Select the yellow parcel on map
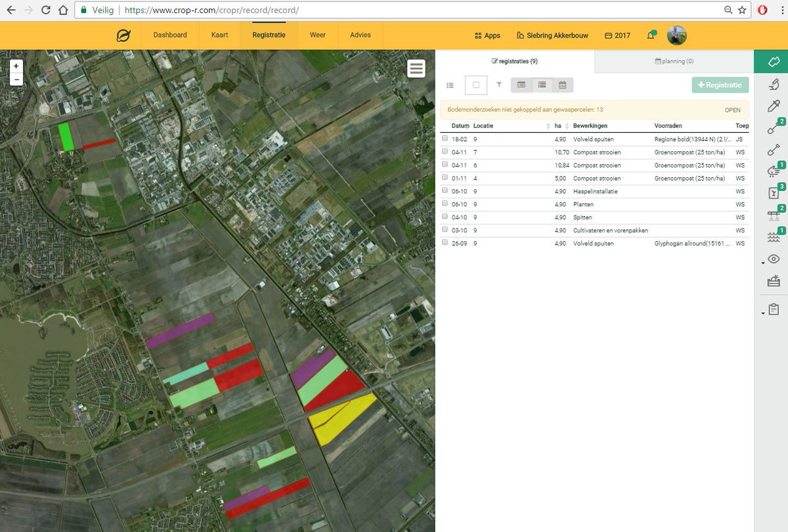788x532 pixels. [x=341, y=420]
